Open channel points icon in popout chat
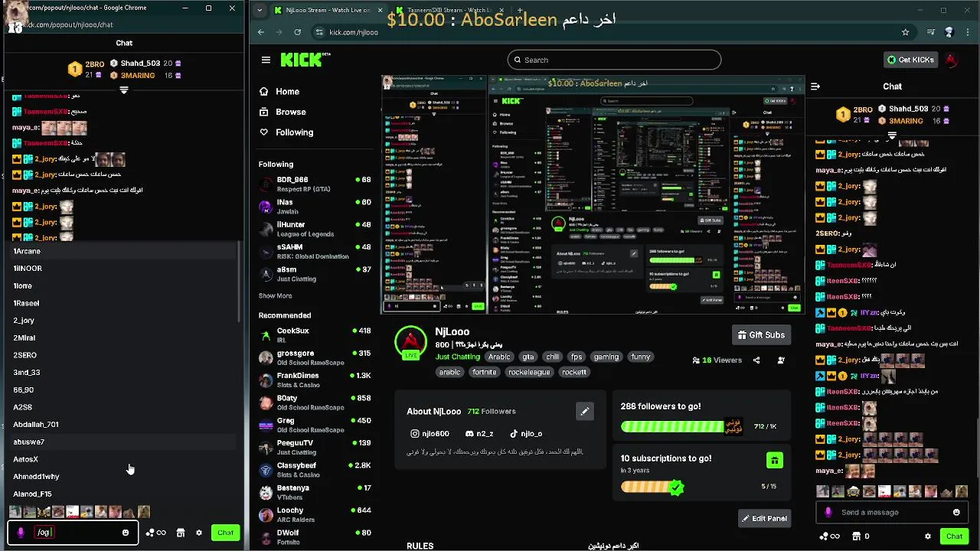 coord(155,533)
